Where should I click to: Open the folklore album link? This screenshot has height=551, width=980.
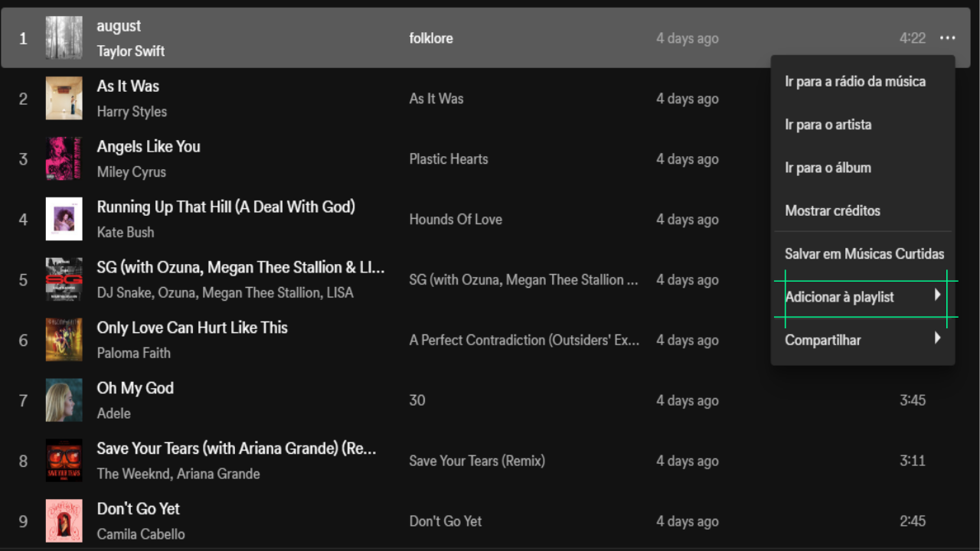[x=431, y=38]
